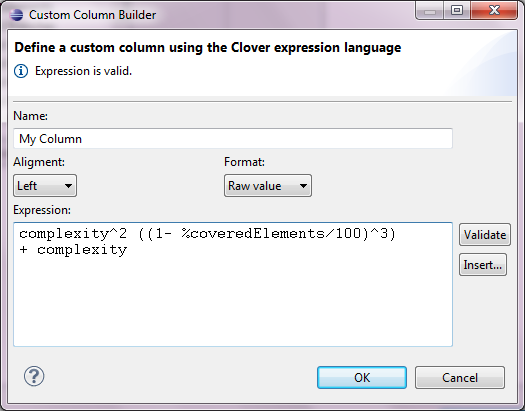Click the Insert... button
Image resolution: width=525 pixels, height=411 pixels.
pyautogui.click(x=483, y=265)
